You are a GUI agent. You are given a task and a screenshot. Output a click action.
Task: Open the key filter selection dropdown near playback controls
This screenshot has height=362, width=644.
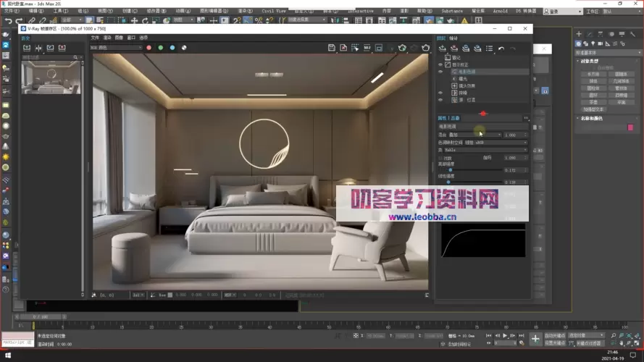tap(586, 335)
